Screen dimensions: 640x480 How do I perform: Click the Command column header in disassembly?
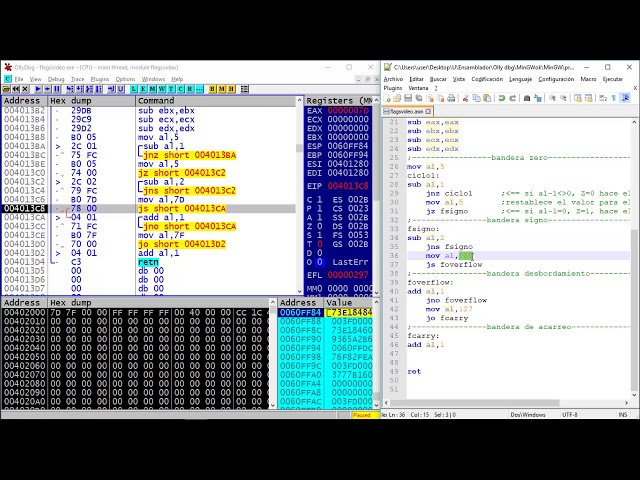click(216, 101)
